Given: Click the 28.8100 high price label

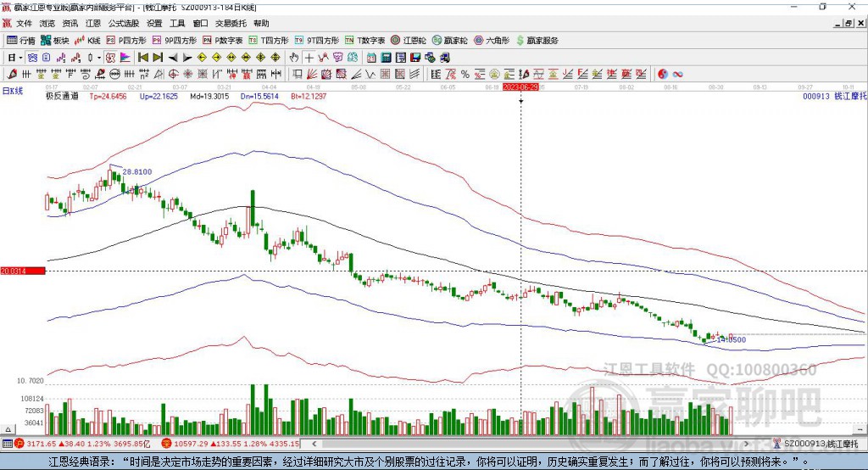Looking at the screenshot, I should click(x=136, y=172).
